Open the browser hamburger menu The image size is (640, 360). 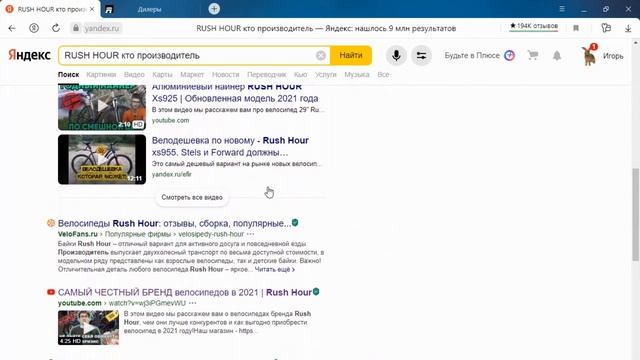562,9
